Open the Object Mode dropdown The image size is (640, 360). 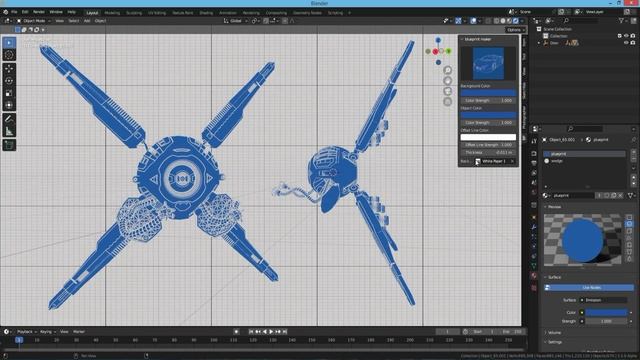coord(33,21)
